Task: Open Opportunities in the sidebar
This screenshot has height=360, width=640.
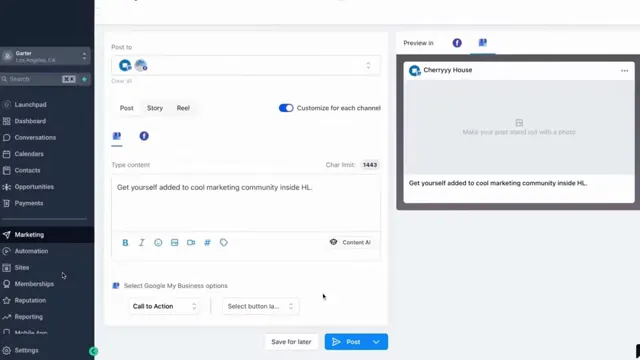Action: [34, 187]
